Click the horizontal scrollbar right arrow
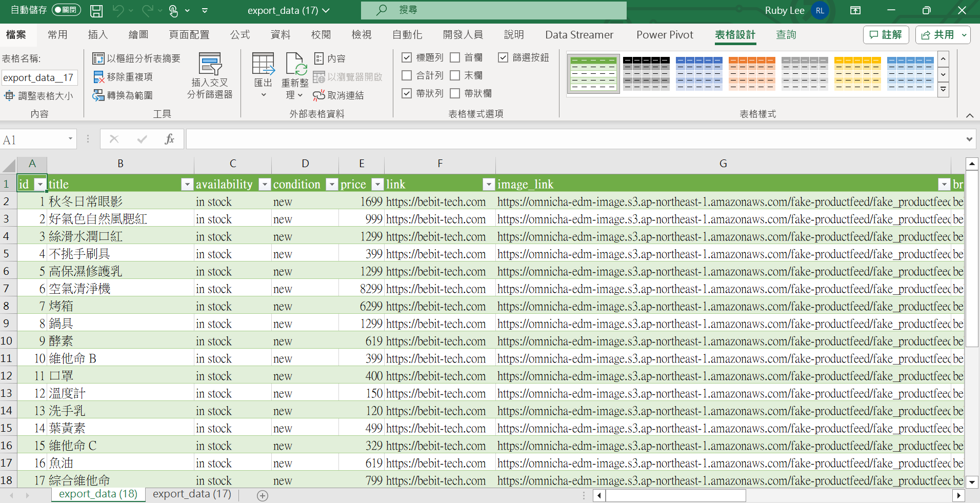Image resolution: width=980 pixels, height=503 pixels. 958,495
